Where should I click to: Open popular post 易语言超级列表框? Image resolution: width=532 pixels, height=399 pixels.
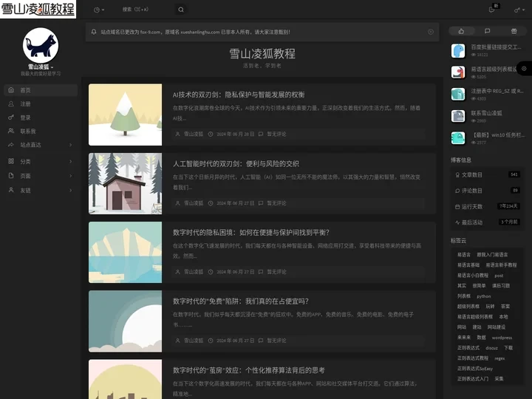click(494, 69)
